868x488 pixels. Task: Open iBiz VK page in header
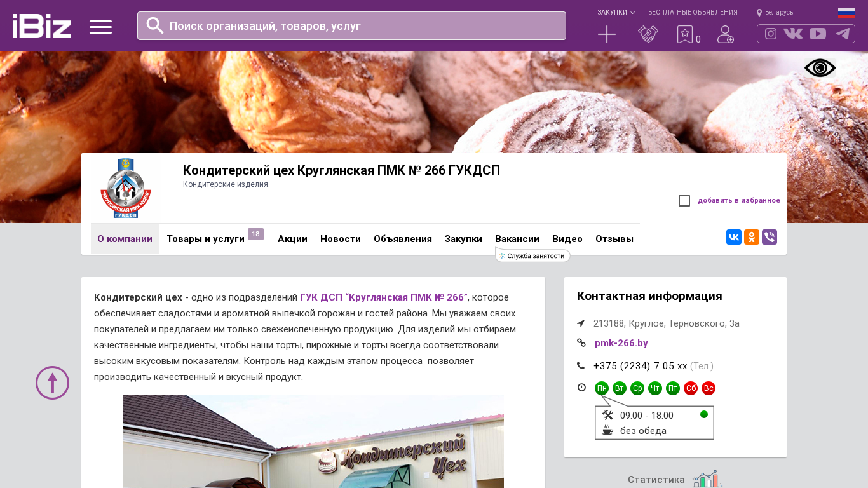pos(793,34)
